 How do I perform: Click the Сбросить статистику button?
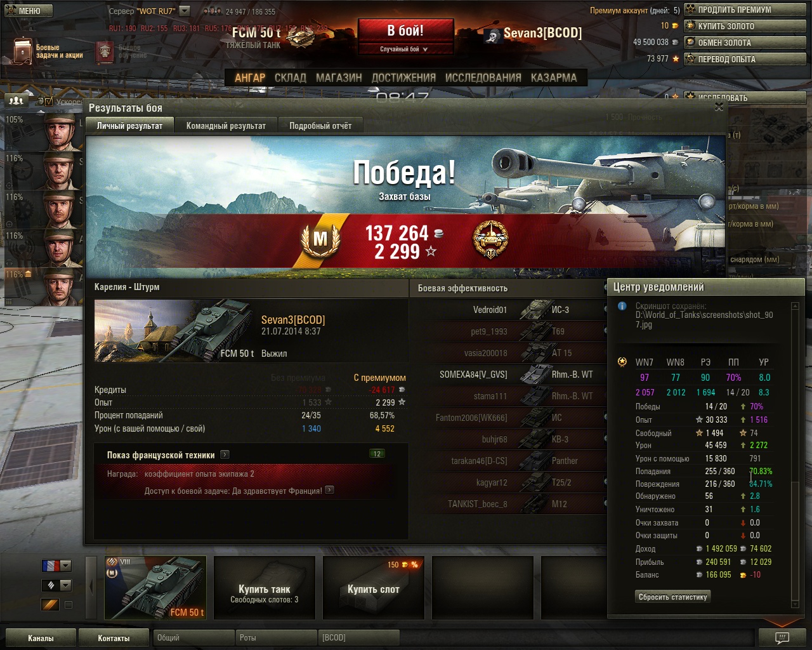click(672, 597)
